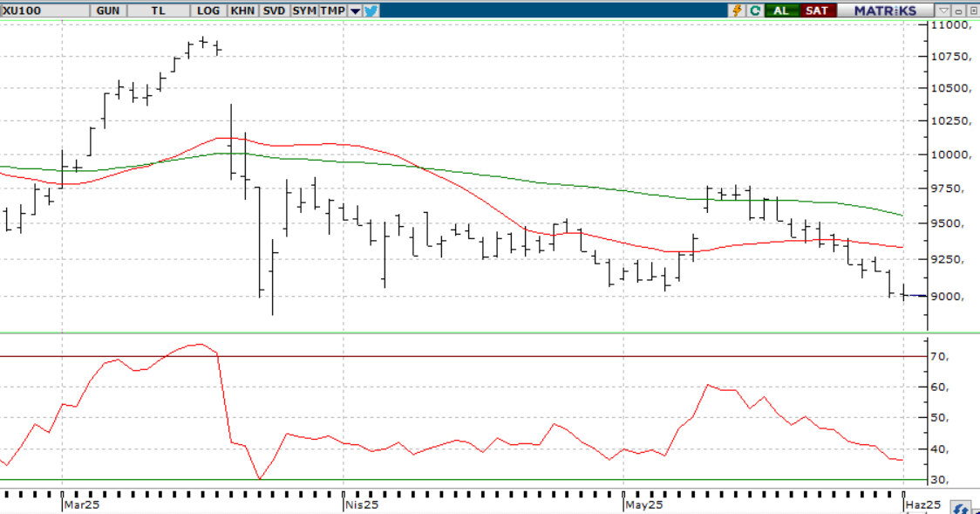Maximize the chart window
980x514 pixels.
972,10
